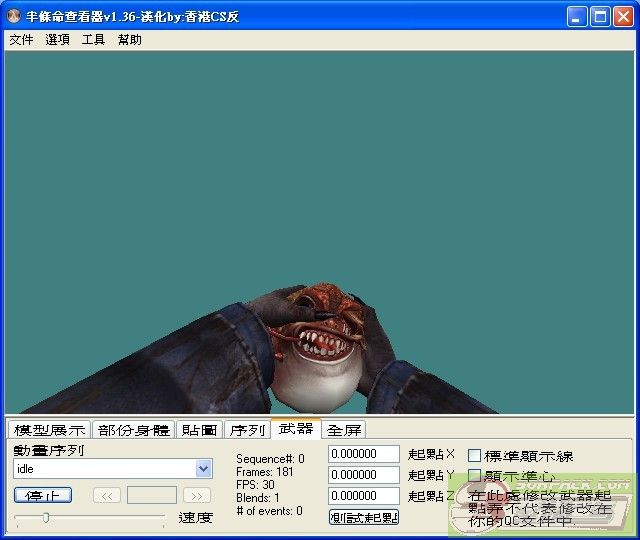Click the 起點Y origin input field

pyautogui.click(x=363, y=475)
